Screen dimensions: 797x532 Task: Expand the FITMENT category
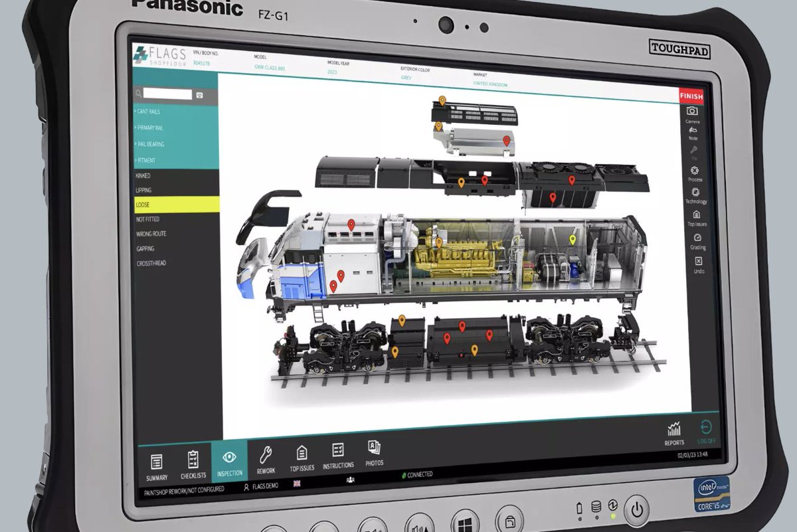177,161
